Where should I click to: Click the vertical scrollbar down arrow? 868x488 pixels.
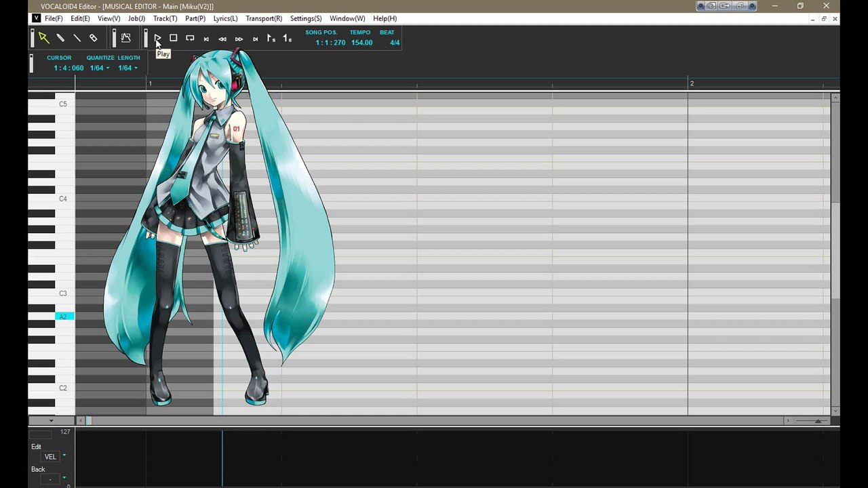[x=835, y=411]
